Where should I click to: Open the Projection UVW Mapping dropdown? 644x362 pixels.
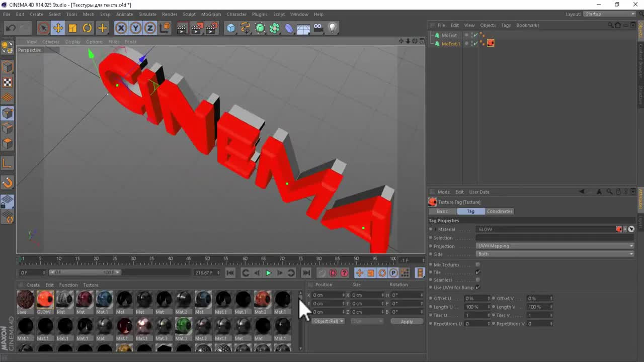tap(555, 246)
